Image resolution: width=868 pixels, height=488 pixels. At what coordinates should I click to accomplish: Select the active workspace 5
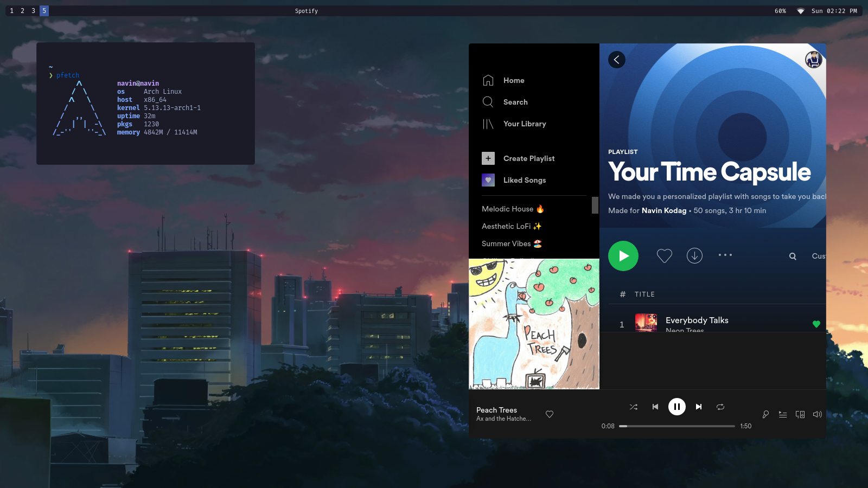(44, 11)
